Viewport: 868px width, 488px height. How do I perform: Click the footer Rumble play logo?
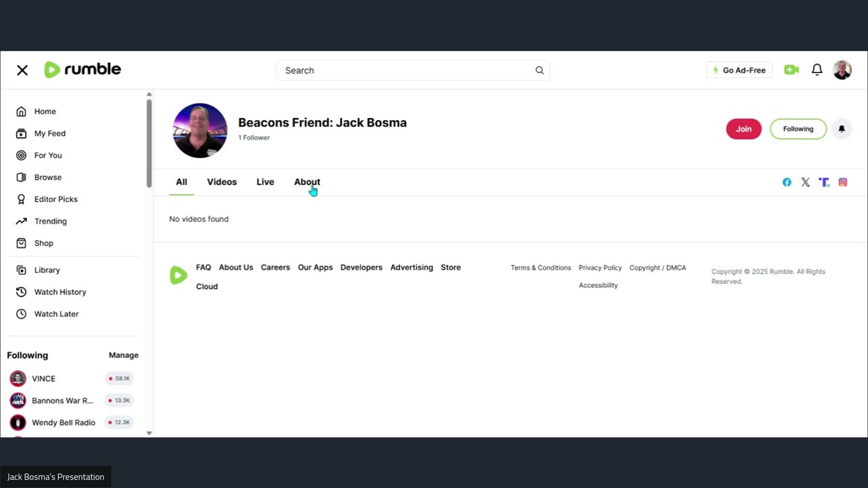click(178, 275)
